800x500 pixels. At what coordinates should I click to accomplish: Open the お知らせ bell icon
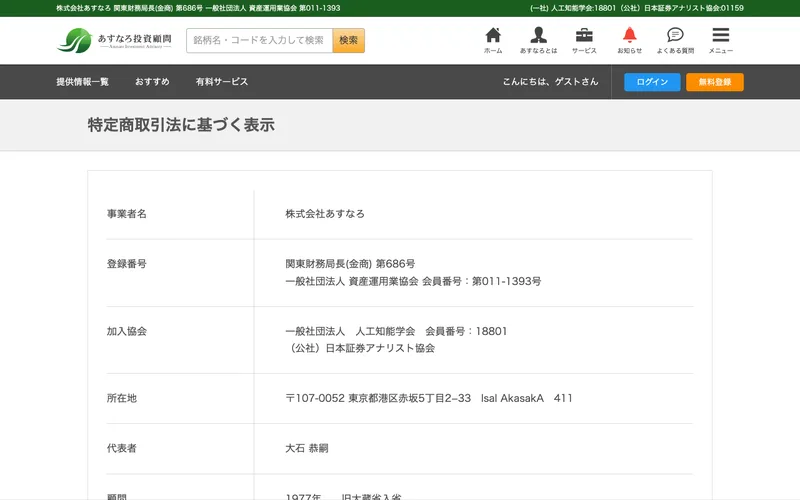[x=630, y=40]
